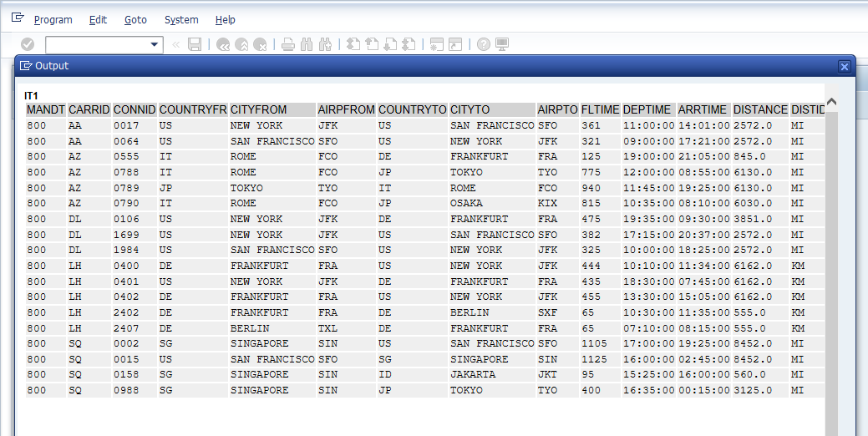Open the command field dropdown arrow

point(155,44)
